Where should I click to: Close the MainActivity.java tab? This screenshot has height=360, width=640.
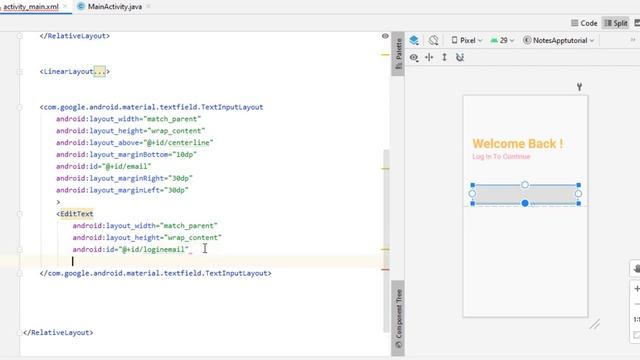point(148,7)
